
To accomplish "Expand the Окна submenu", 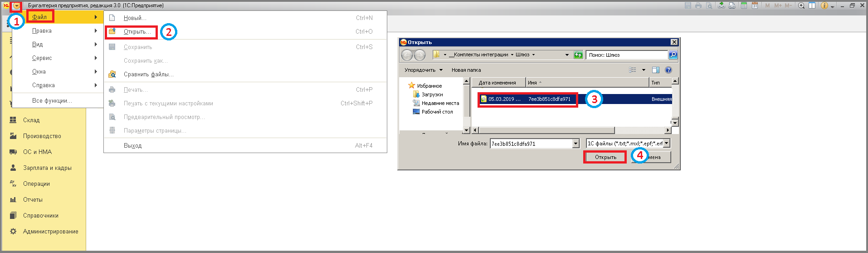I will tap(58, 71).
